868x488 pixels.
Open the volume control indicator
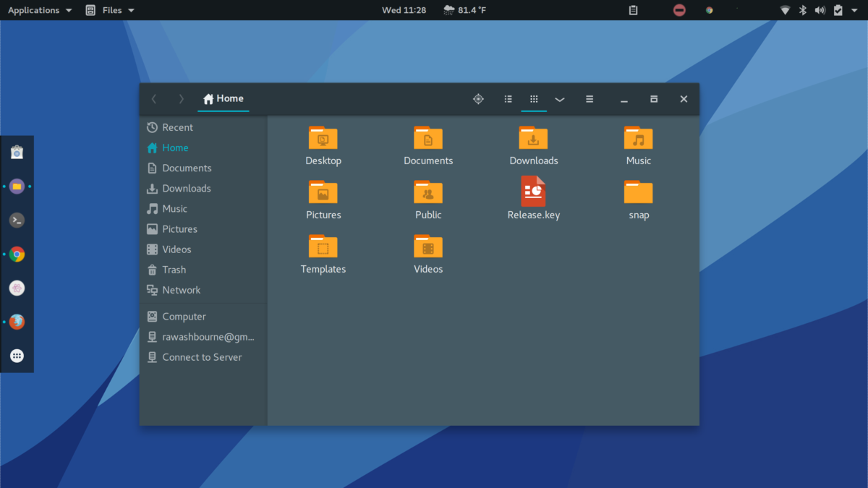coord(820,10)
